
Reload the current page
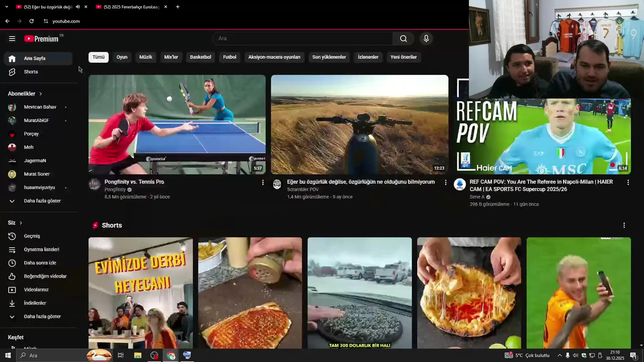[31, 21]
